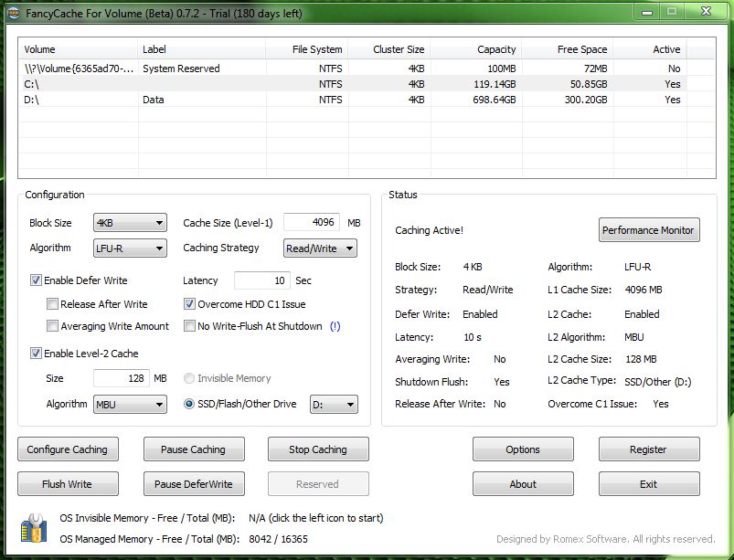Click the Level-2 cache Size input field
This screenshot has height=560, width=734.
coord(122,378)
